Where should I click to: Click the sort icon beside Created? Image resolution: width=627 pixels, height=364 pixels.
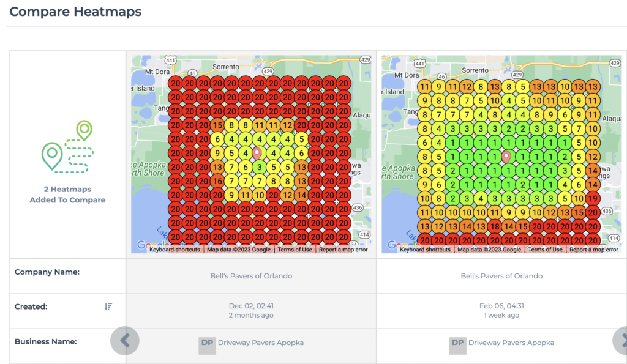tap(108, 306)
